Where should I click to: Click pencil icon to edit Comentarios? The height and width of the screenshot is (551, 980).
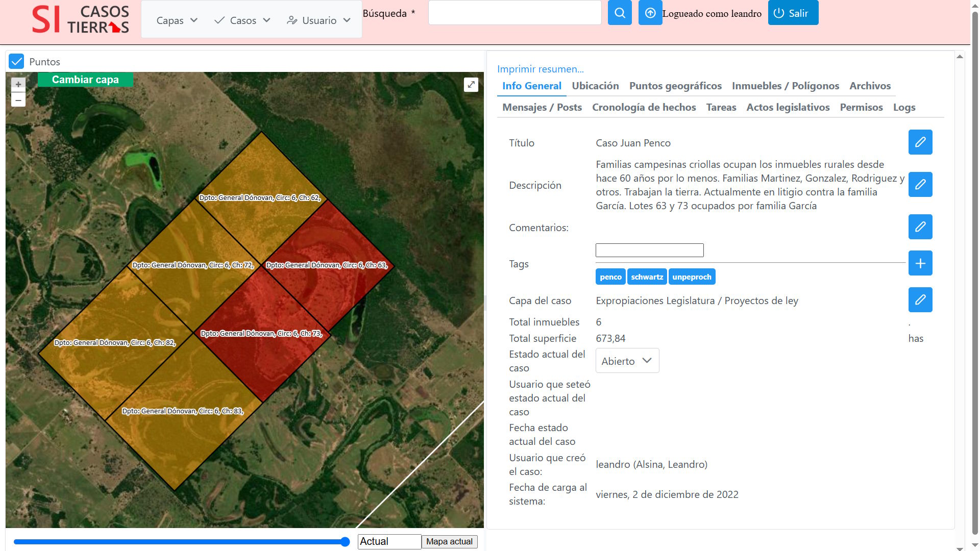coord(920,227)
